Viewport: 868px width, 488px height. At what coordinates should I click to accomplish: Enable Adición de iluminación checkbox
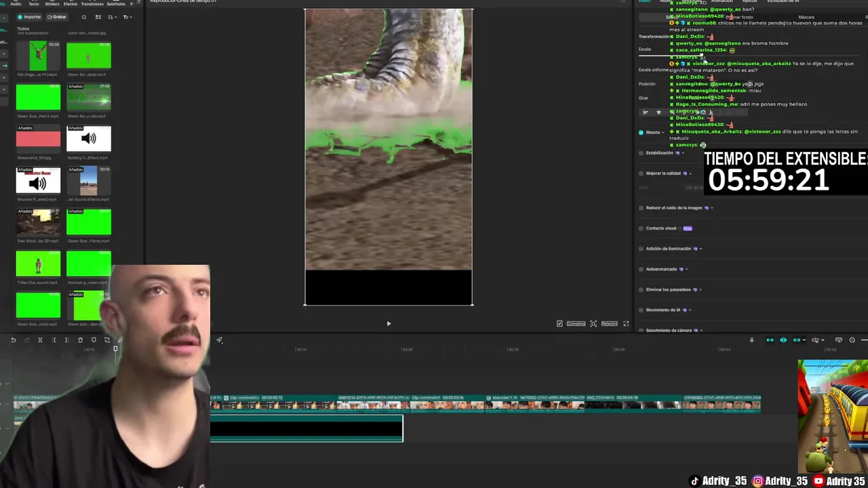tap(641, 249)
